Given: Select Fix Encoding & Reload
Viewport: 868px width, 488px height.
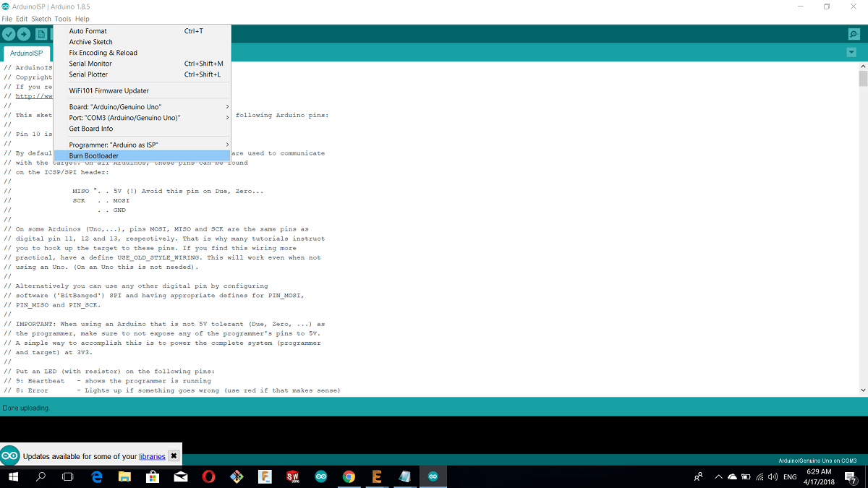Looking at the screenshot, I should click(x=142, y=53).
